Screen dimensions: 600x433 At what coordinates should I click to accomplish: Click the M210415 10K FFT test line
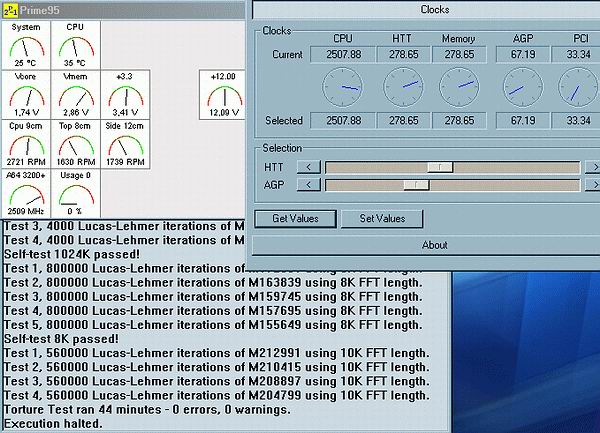pos(217,367)
